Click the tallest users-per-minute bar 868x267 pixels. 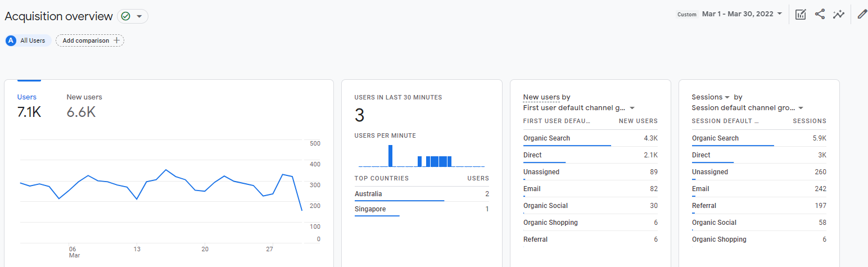390,156
